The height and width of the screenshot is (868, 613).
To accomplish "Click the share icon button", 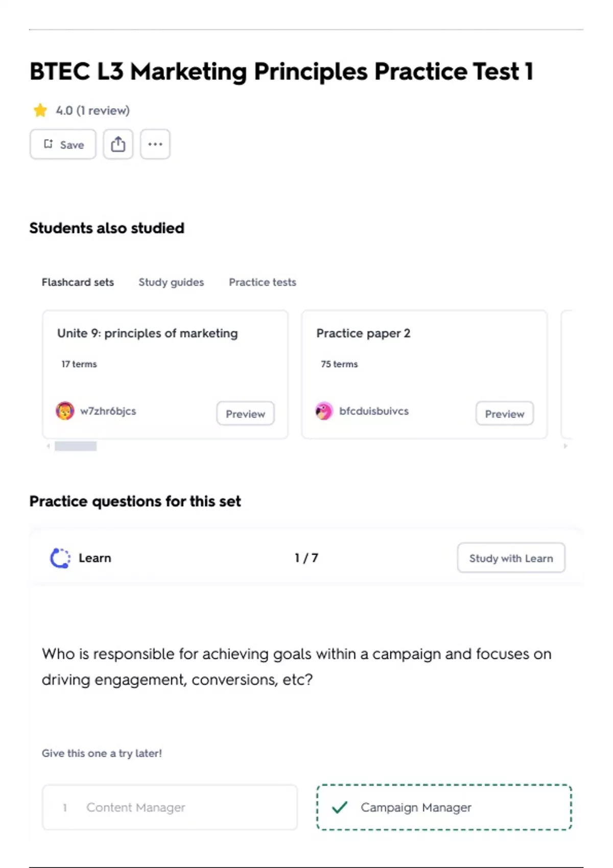I will pyautogui.click(x=118, y=144).
